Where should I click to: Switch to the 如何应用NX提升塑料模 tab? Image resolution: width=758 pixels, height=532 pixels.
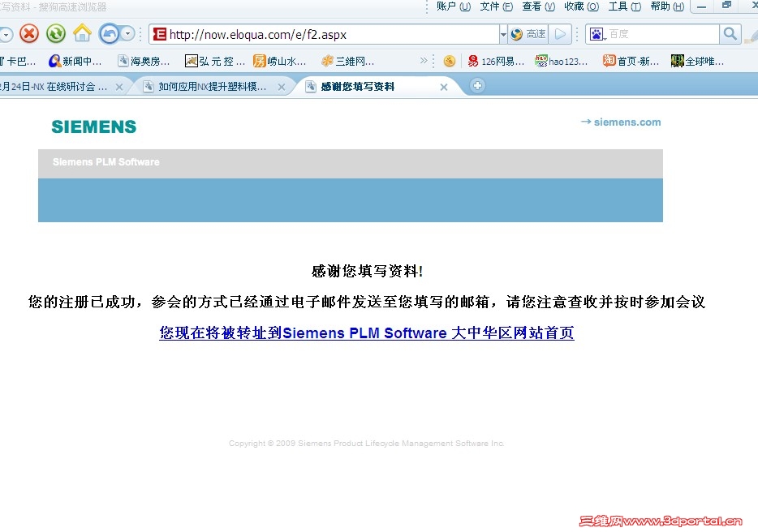click(213, 87)
